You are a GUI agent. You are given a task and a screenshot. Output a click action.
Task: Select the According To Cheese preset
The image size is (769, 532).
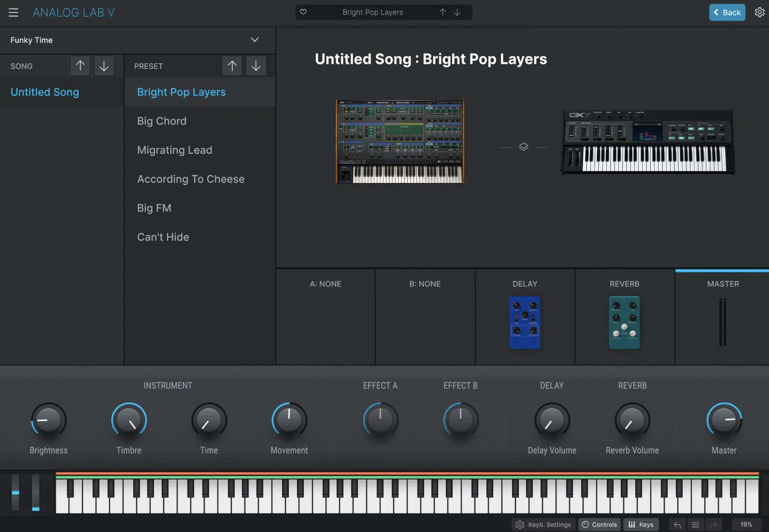tap(200, 179)
